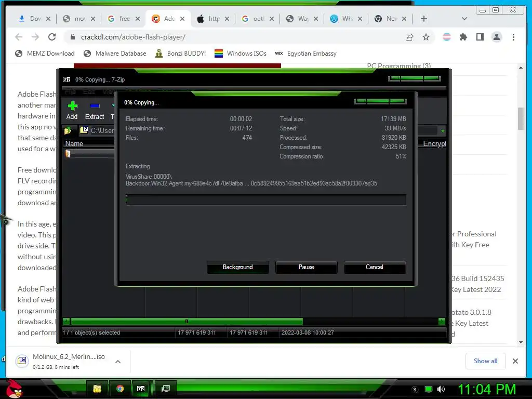Go back in Chrome

[19, 37]
